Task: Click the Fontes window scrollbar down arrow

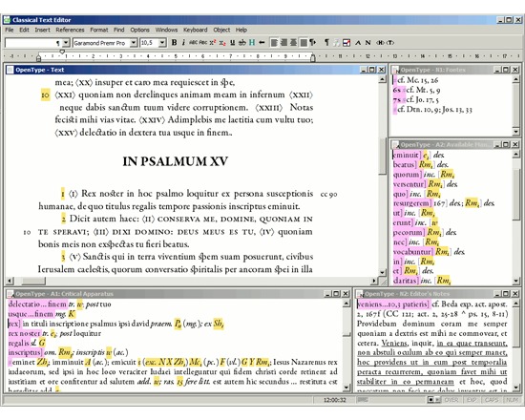Action: click(x=516, y=132)
